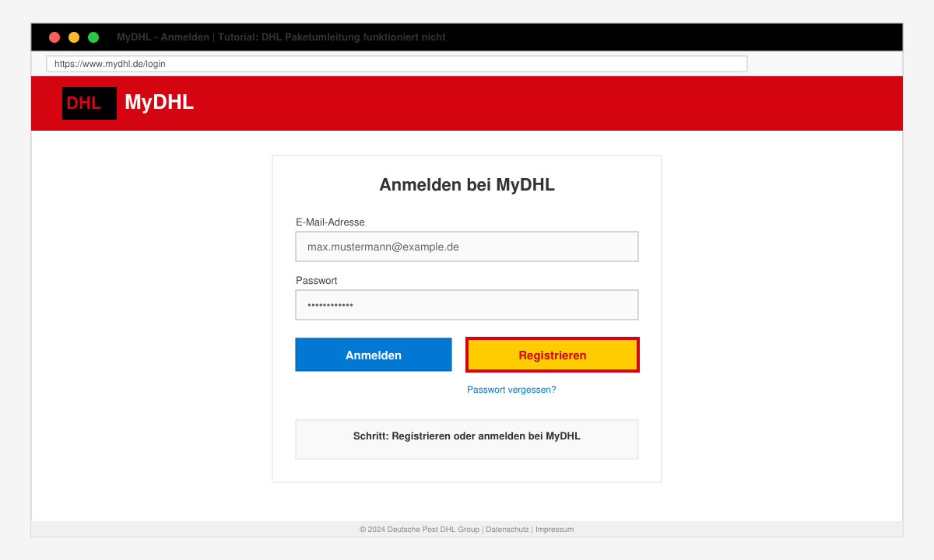This screenshot has height=560, width=934.
Task: Click the Passwort label
Action: [317, 280]
